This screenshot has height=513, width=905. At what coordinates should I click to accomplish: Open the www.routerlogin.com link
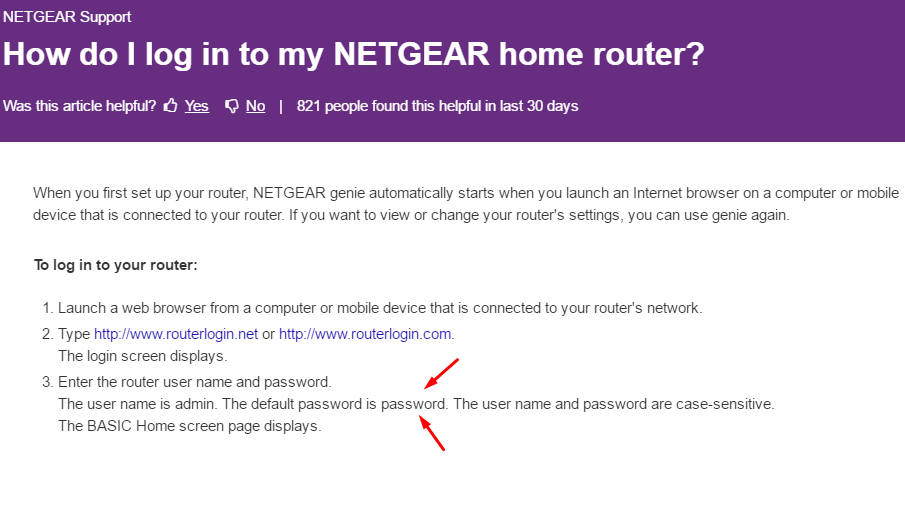(365, 334)
